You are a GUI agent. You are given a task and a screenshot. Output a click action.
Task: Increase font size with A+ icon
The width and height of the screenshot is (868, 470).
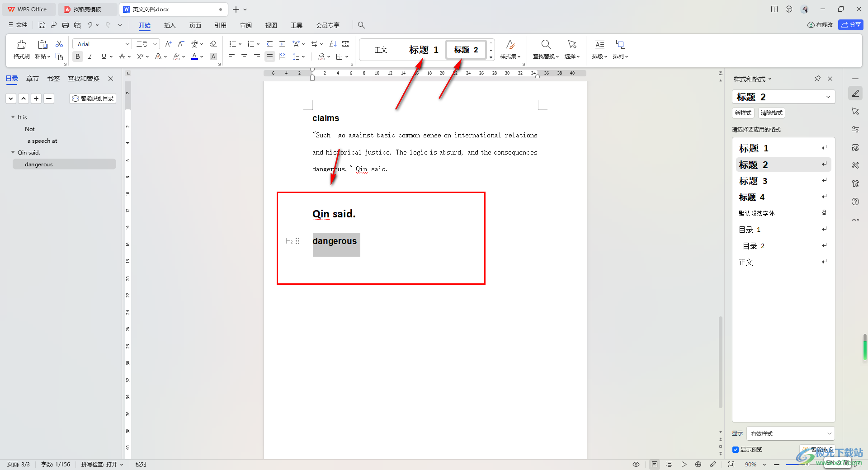pos(168,44)
